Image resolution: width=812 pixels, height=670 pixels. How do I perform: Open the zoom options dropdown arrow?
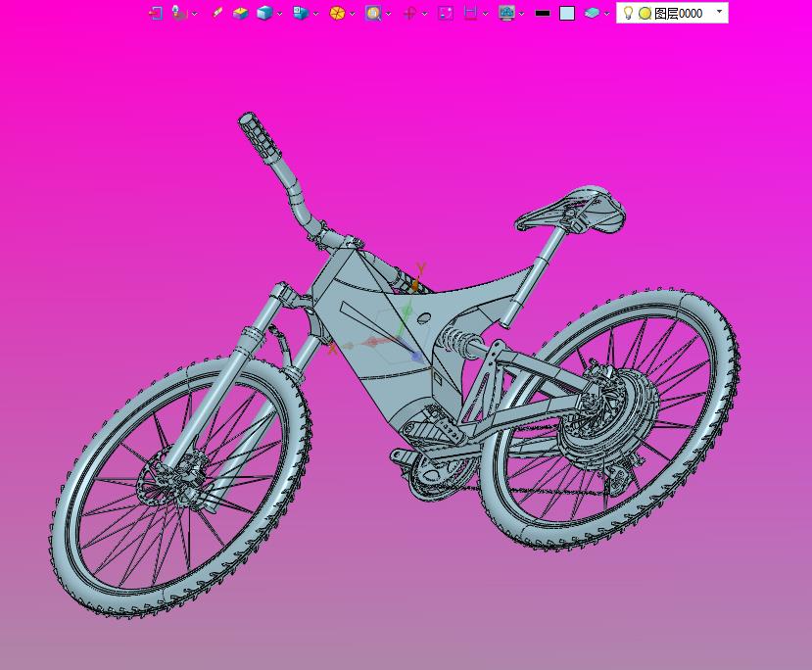(389, 14)
